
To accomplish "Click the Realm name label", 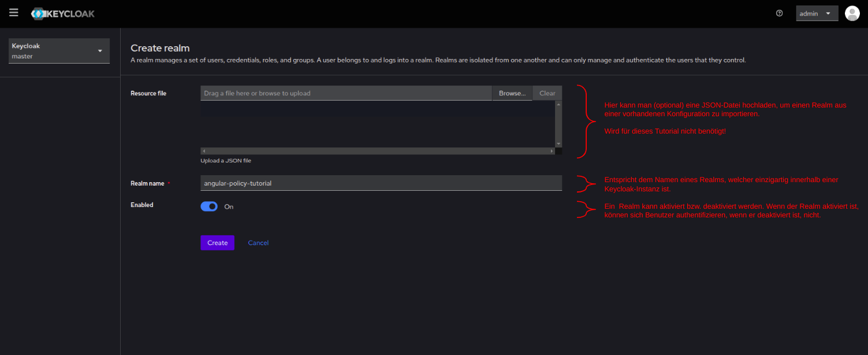I will pyautogui.click(x=147, y=183).
